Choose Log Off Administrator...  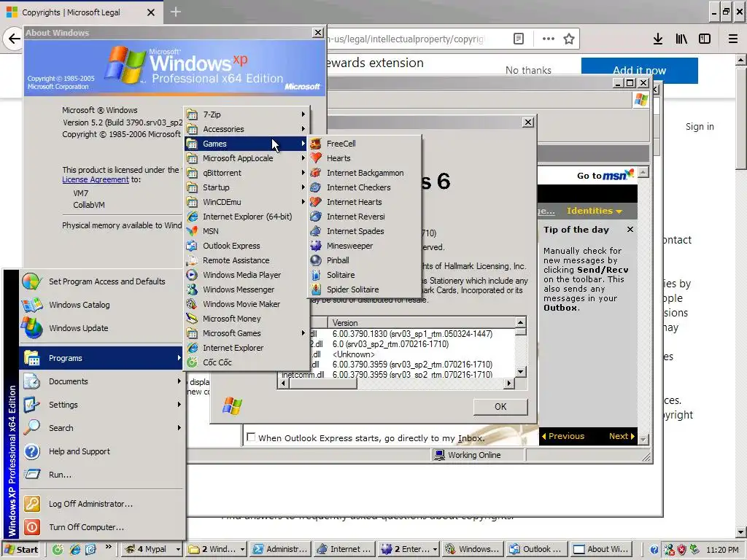(101, 504)
